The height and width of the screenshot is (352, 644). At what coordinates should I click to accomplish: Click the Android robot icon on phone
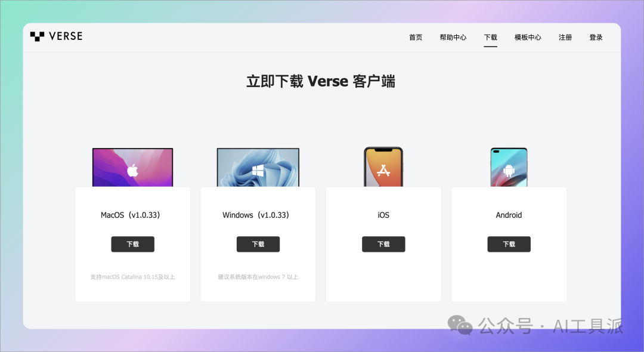(509, 171)
